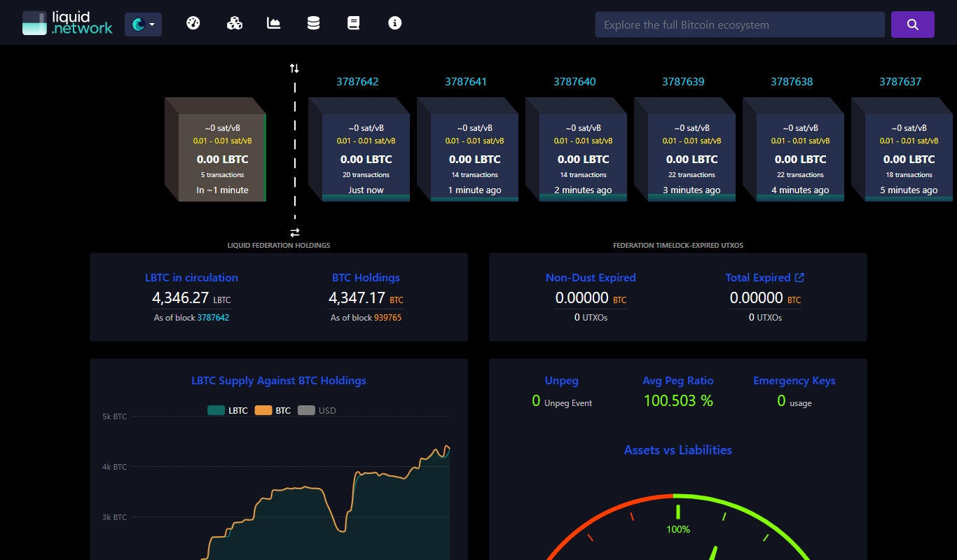
Task: Click the left-right swap arrows below the divider
Action: (x=295, y=232)
